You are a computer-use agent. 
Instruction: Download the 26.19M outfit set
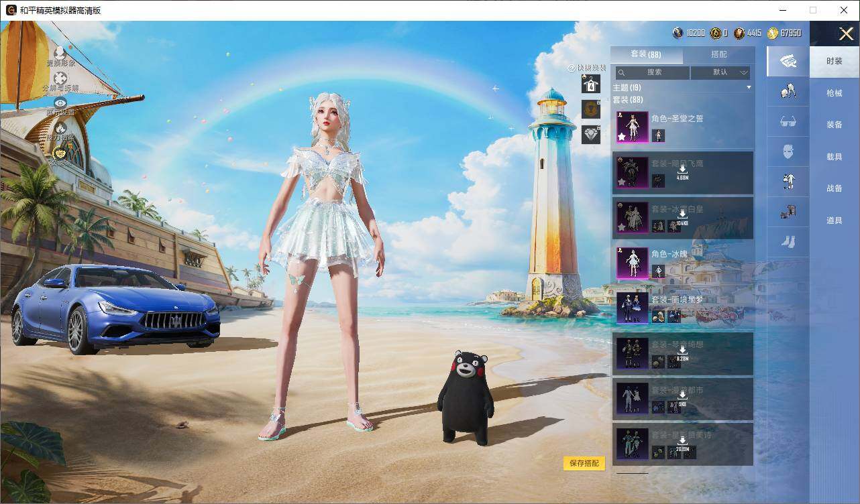(x=682, y=444)
